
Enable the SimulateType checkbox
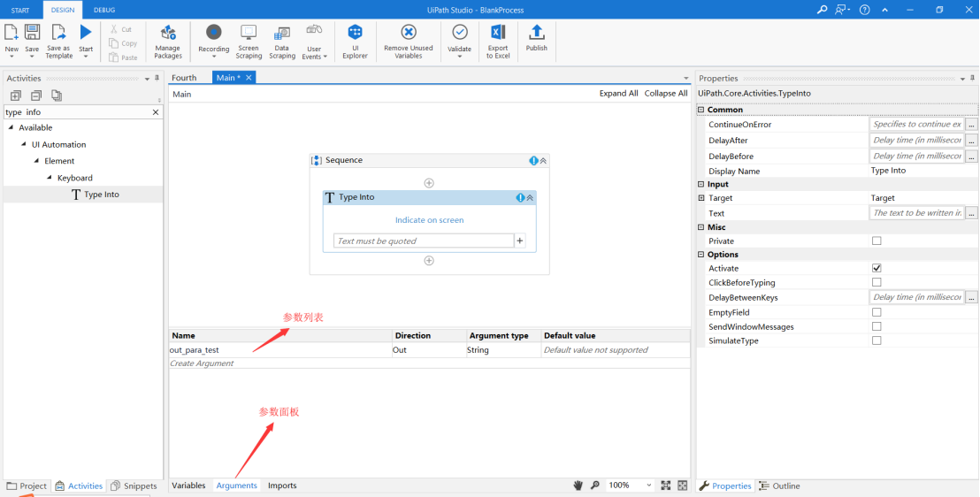877,340
